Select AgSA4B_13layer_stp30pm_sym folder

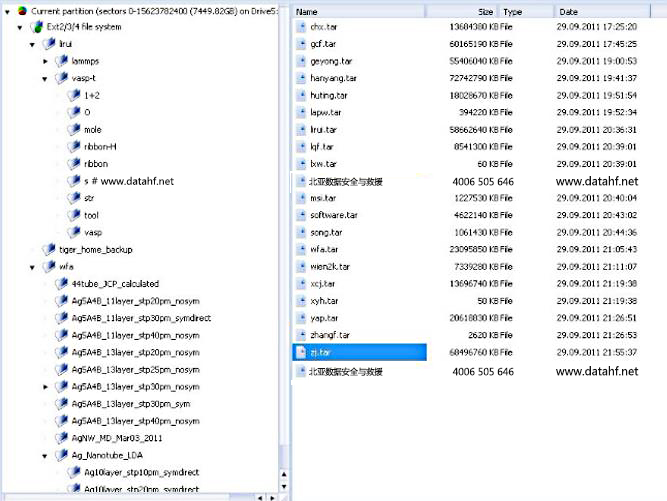131,404
